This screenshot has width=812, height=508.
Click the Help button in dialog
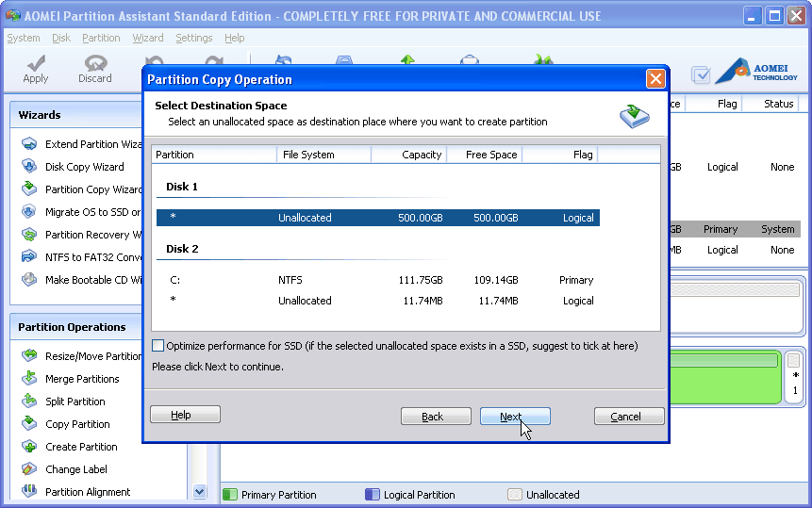(186, 415)
